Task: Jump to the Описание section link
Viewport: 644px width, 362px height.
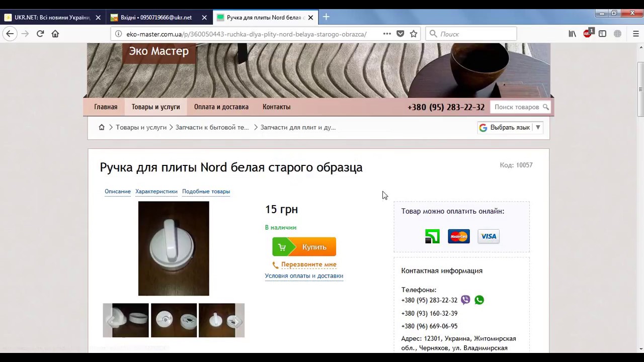Action: (118, 191)
